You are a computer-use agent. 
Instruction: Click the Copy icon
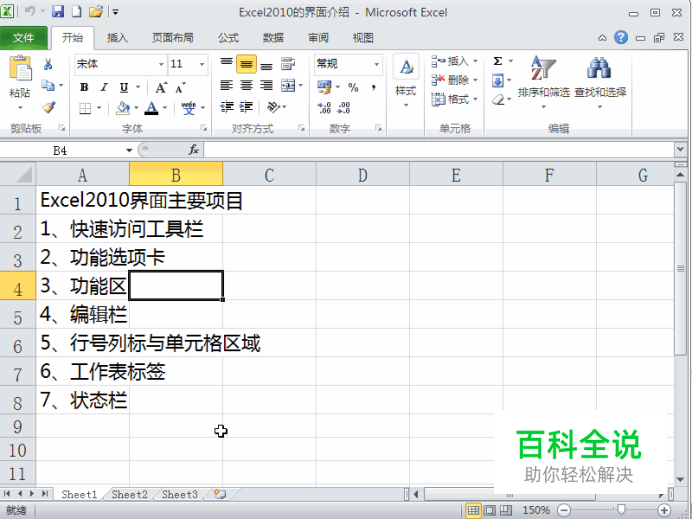pyautogui.click(x=48, y=85)
